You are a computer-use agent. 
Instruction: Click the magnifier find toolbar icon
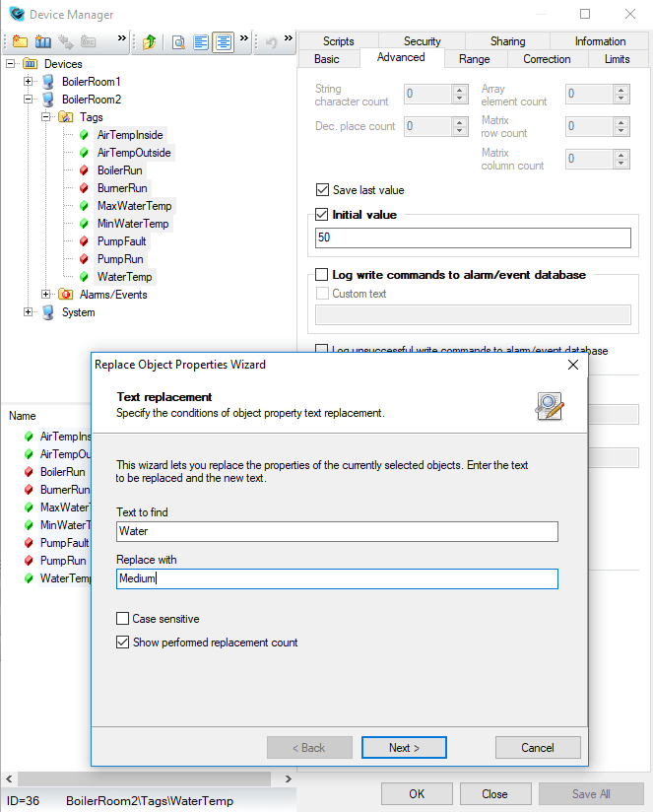pos(178,41)
